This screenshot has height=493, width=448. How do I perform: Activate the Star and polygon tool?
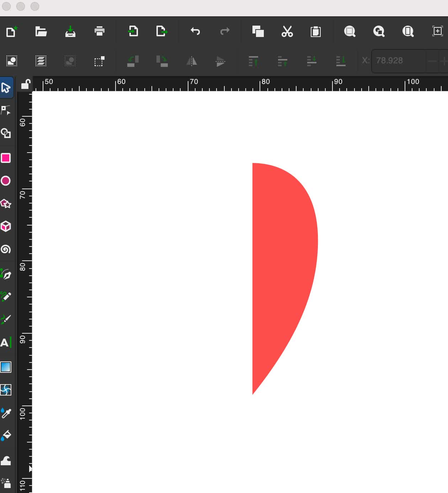[6, 203]
